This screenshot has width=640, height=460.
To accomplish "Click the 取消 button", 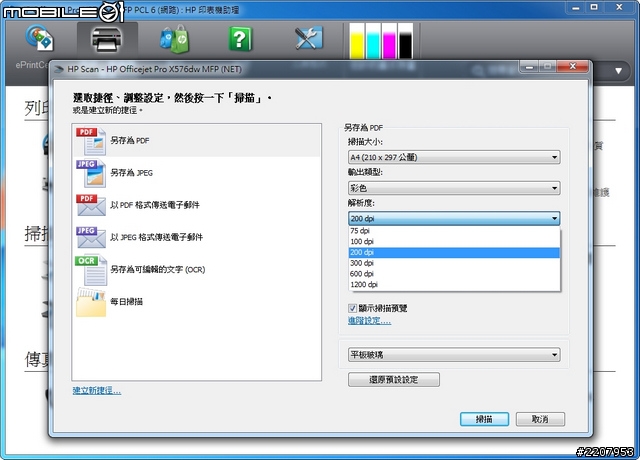I will pyautogui.click(x=540, y=419).
